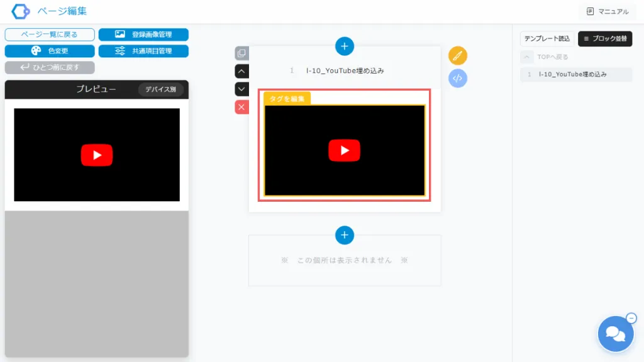
Task: Click 色変更 to change colors
Action: 50,51
